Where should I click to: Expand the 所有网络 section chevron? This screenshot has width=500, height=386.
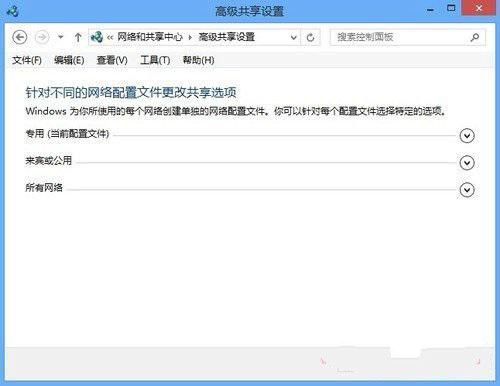(x=467, y=190)
